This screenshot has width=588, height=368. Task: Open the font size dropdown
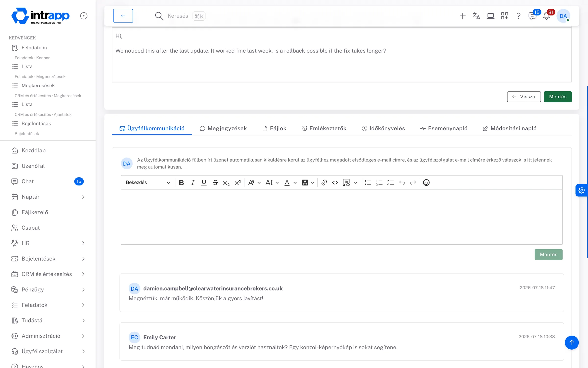coord(272,183)
